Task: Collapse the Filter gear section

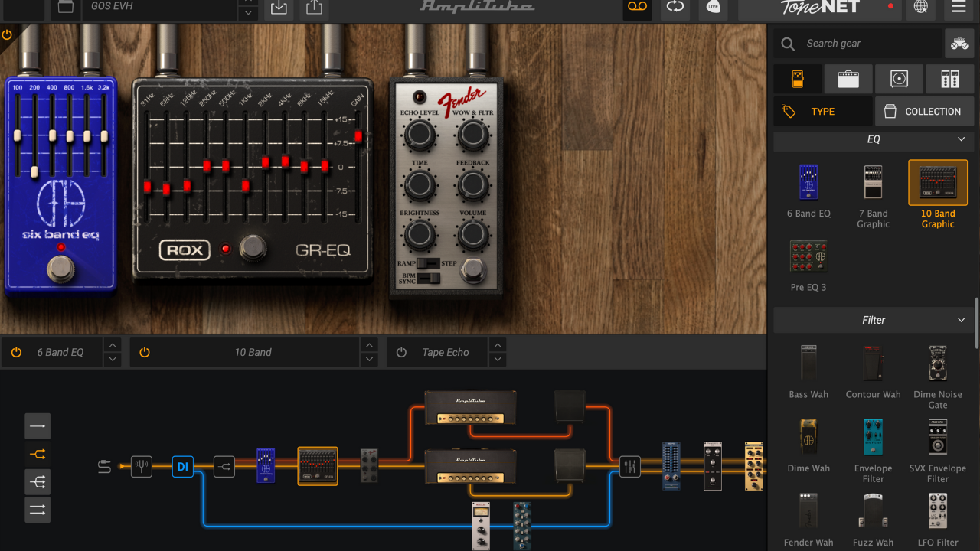Action: (961, 320)
